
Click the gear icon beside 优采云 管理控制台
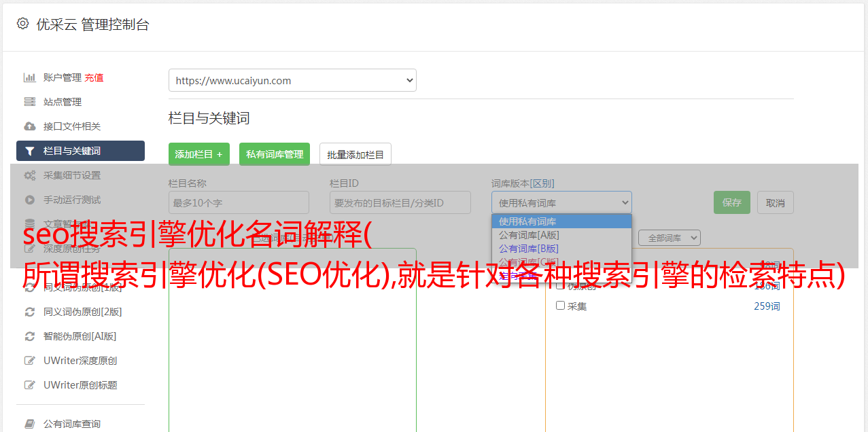22,24
